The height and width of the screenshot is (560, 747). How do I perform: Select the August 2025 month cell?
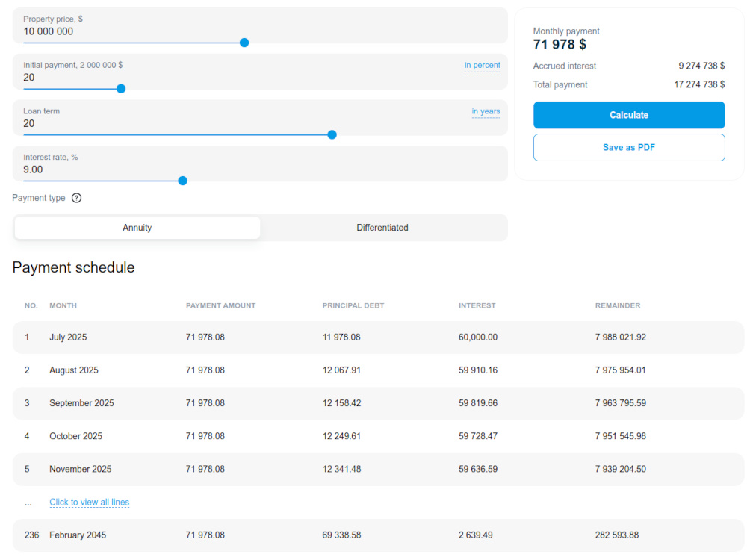click(x=74, y=370)
